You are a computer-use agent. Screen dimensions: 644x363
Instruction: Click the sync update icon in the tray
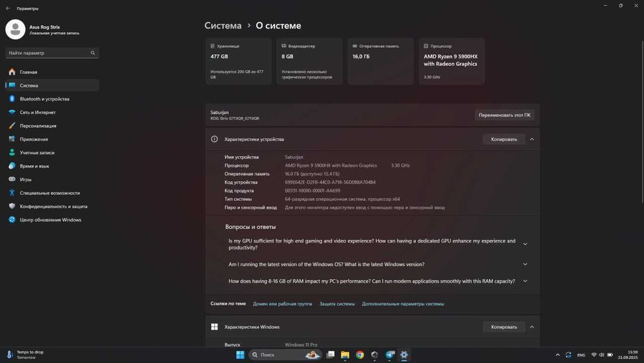569,355
